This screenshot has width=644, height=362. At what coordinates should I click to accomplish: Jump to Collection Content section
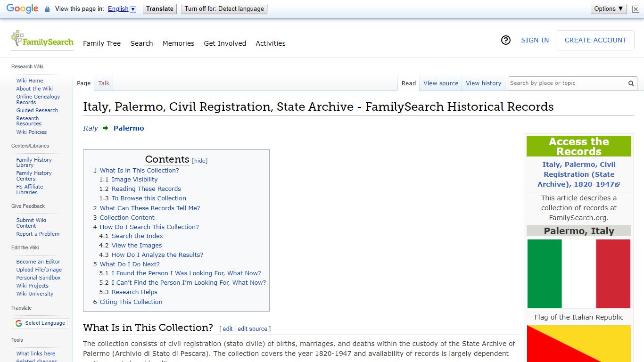tap(127, 218)
